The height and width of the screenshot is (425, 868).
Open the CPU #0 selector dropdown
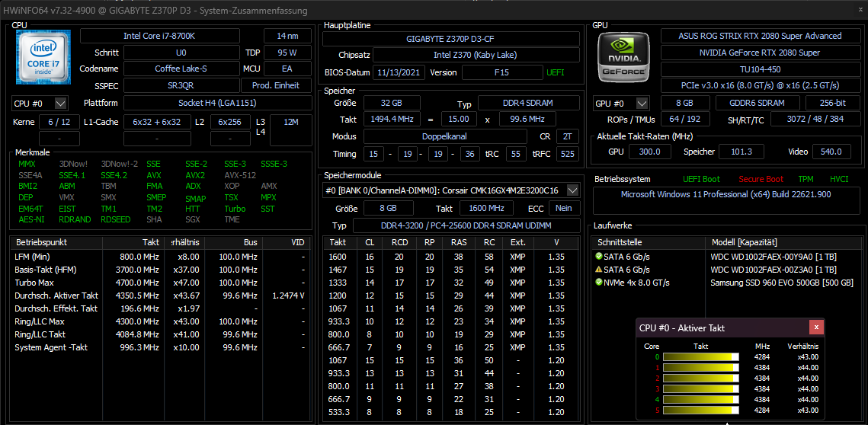[60, 103]
